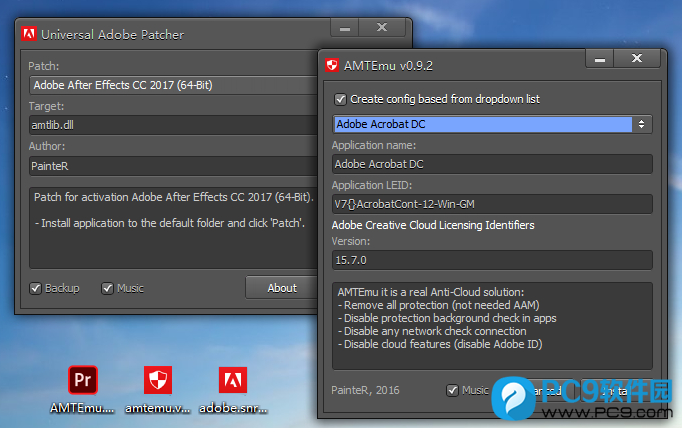
Task: Click 'Disable protection background check in apps' line
Action: pos(447,318)
